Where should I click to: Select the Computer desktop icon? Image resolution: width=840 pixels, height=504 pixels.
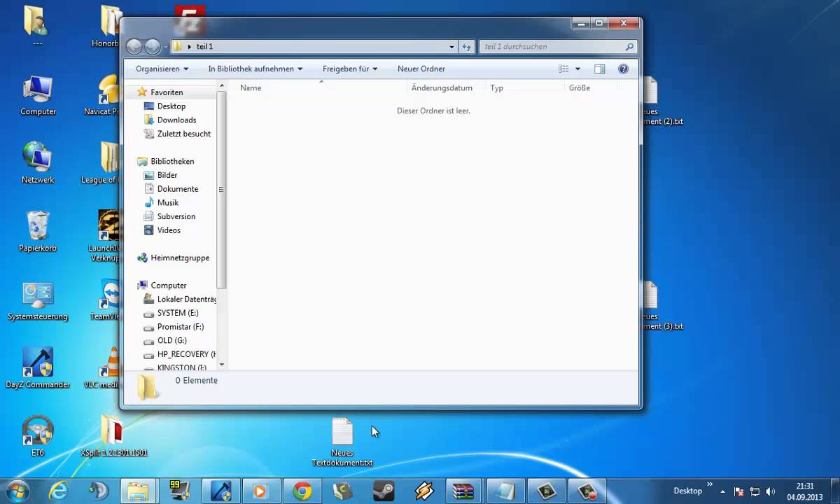[38, 96]
